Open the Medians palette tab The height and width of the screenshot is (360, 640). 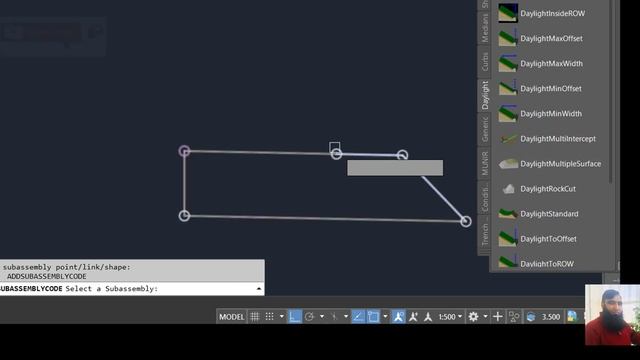[484, 28]
